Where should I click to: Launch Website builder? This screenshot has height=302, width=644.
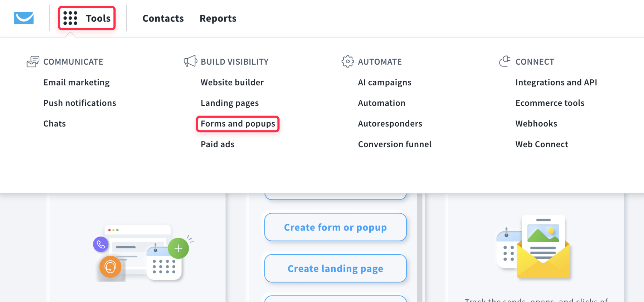pyautogui.click(x=232, y=83)
